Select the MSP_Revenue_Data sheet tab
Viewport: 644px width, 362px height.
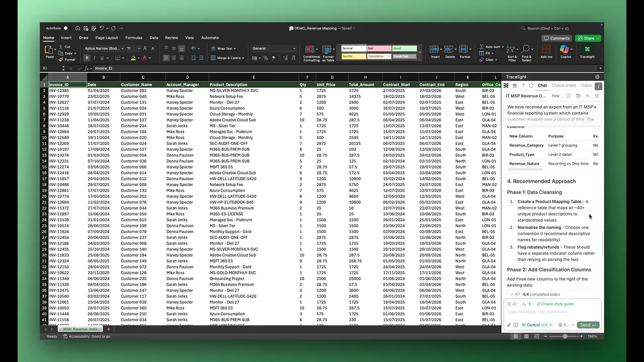(x=80, y=329)
